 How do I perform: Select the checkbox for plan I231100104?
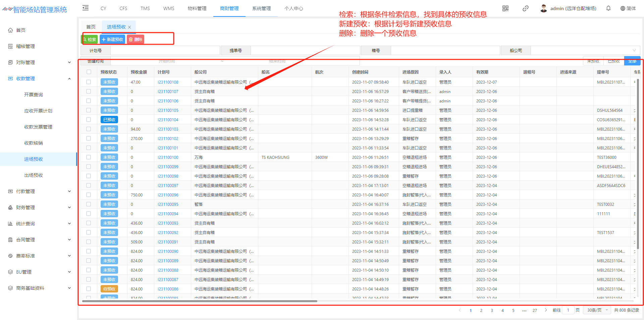(89, 120)
